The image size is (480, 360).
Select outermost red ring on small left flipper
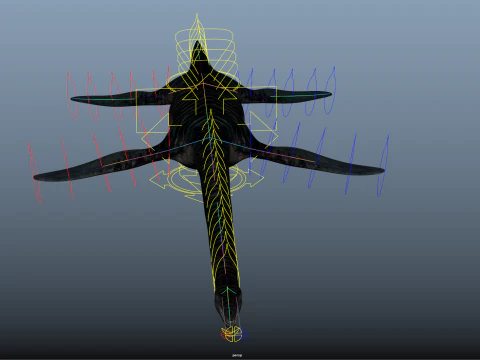72,96
